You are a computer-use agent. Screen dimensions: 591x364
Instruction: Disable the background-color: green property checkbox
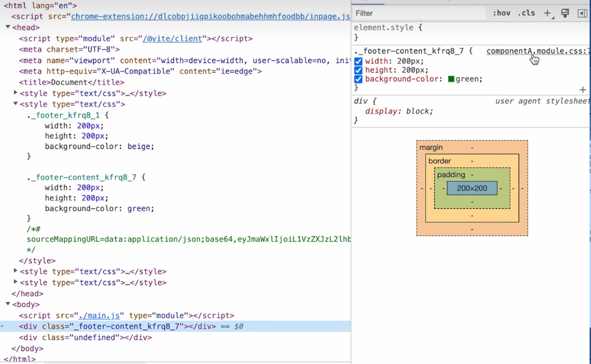pos(358,79)
